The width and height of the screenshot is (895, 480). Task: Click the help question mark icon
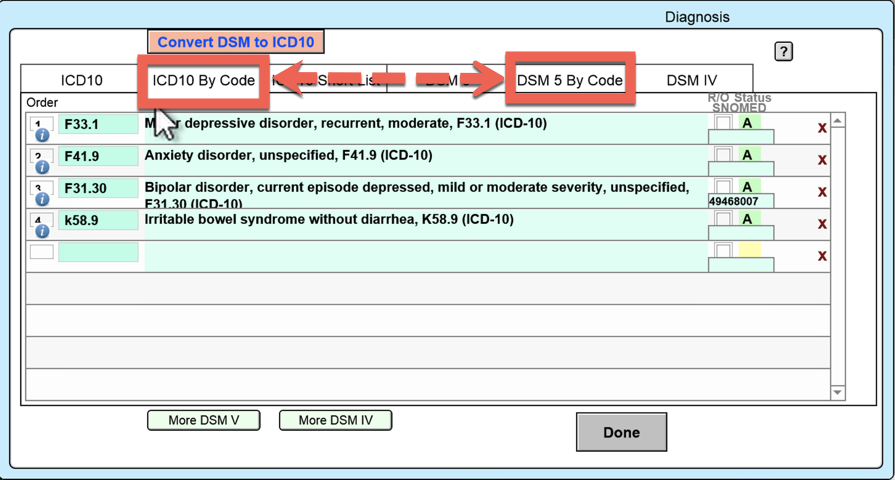[784, 52]
